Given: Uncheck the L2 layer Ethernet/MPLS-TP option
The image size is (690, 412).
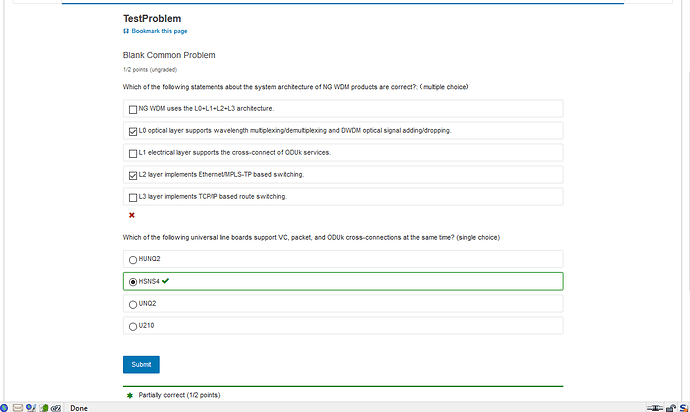Looking at the screenshot, I should click(x=133, y=175).
